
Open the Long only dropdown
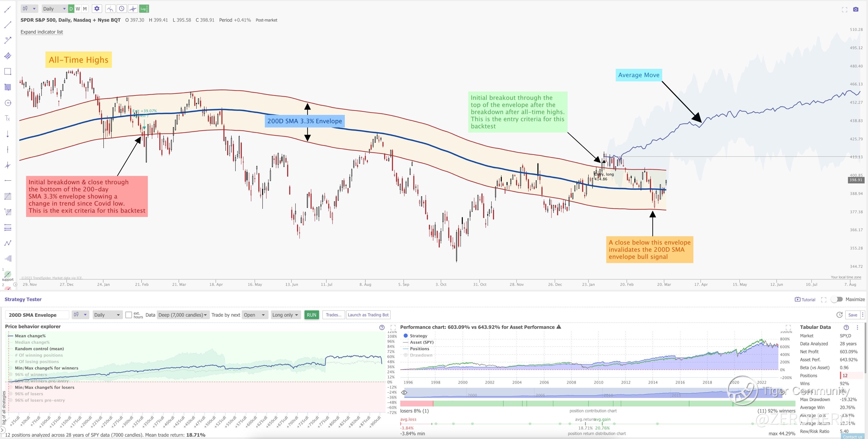point(285,315)
